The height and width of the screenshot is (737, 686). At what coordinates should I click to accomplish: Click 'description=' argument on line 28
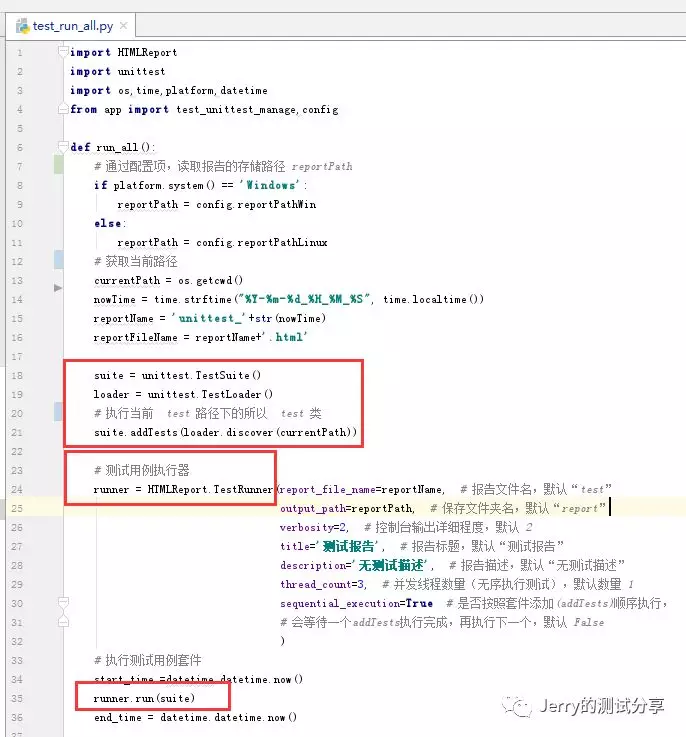coord(357,565)
